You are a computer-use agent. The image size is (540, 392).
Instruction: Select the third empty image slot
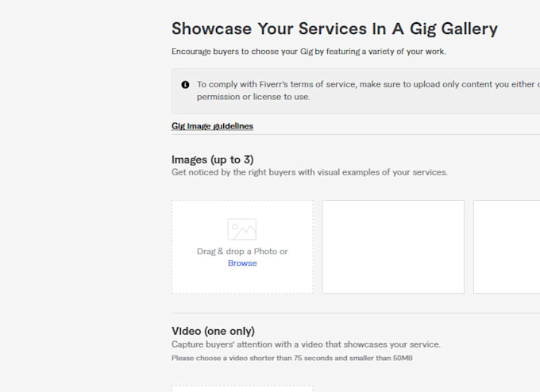(507, 247)
